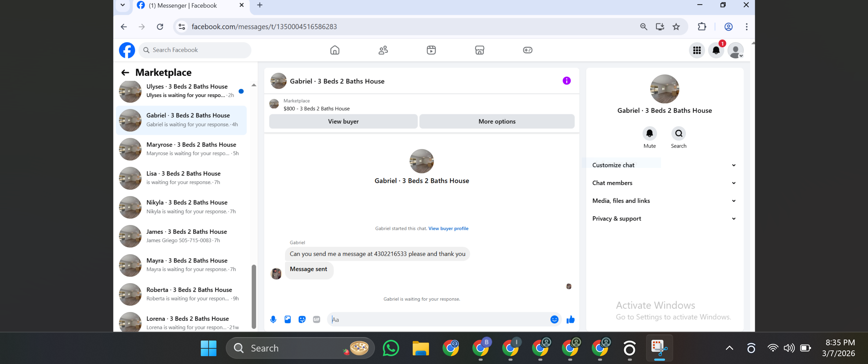Show hidden system tray icons
Screen dimensions: 868x364
click(729, 348)
